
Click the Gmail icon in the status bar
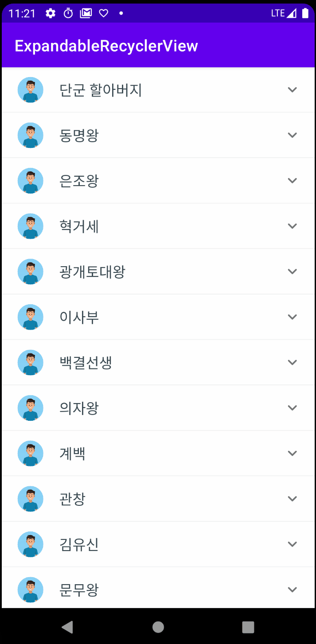[86, 13]
